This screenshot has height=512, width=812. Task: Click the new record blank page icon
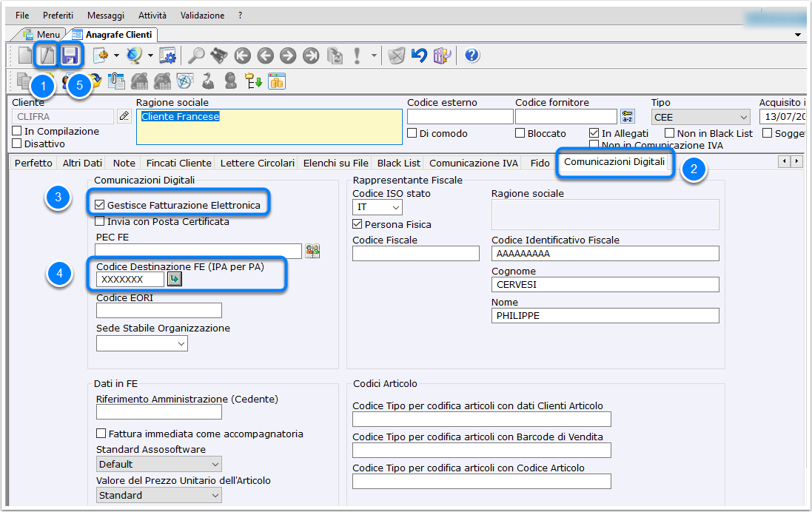click(25, 55)
